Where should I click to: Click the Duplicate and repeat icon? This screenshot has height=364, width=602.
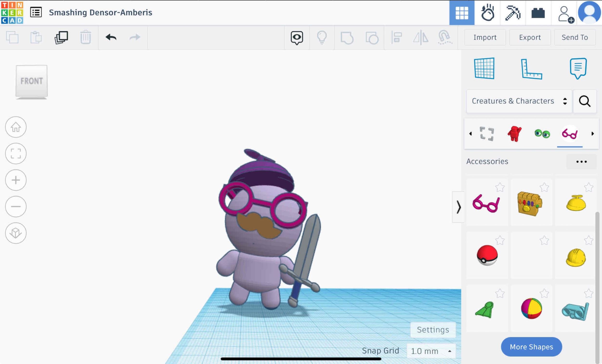coord(61,37)
